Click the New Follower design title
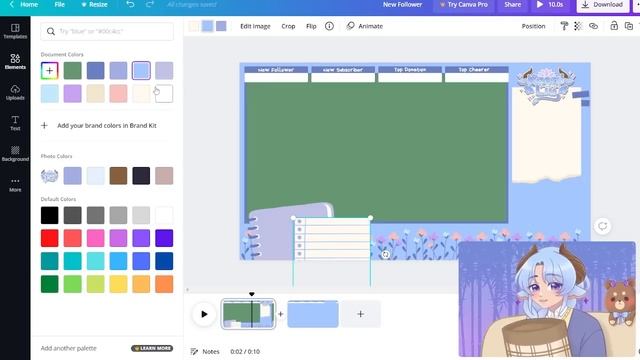The image size is (640, 360). (x=402, y=4)
